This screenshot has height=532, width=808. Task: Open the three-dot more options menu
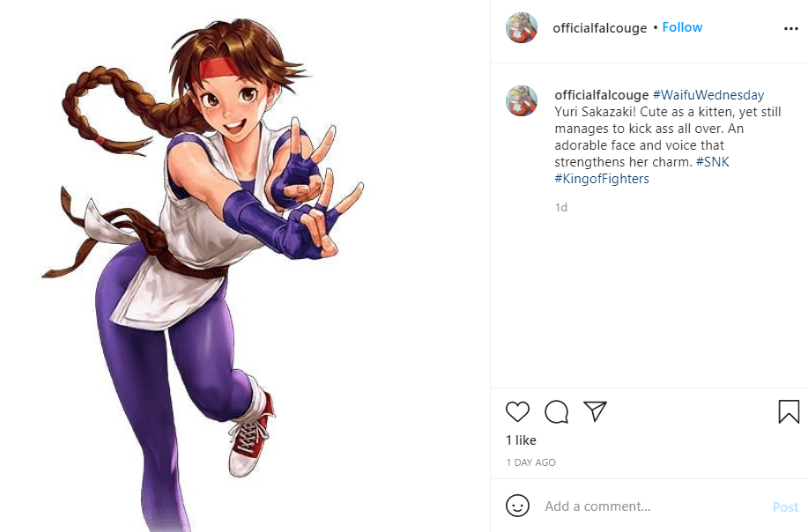point(791,28)
